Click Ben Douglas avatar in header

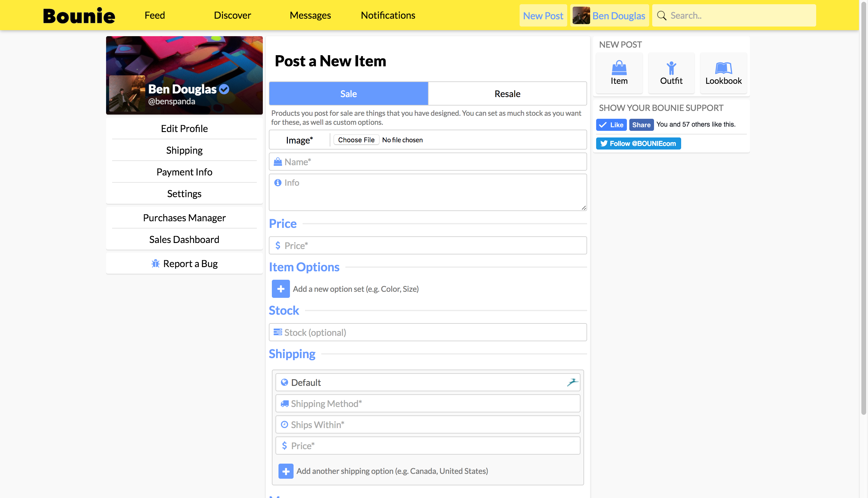pos(581,16)
